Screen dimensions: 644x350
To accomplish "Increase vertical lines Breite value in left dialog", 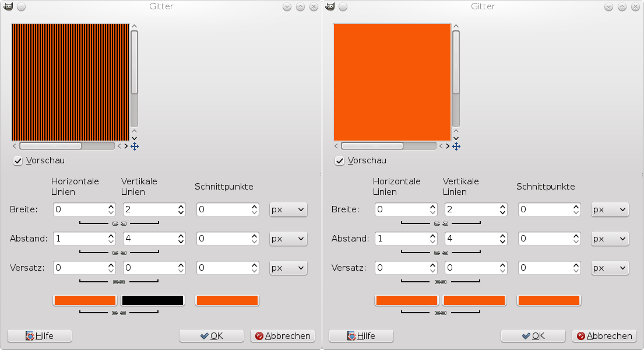I will (x=181, y=206).
